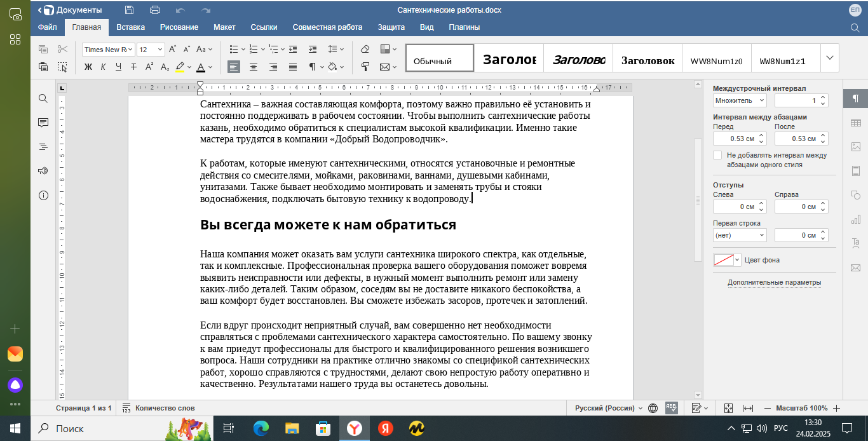This screenshot has width=868, height=441.
Task: Toggle strikethrough formatting
Action: 133,67
